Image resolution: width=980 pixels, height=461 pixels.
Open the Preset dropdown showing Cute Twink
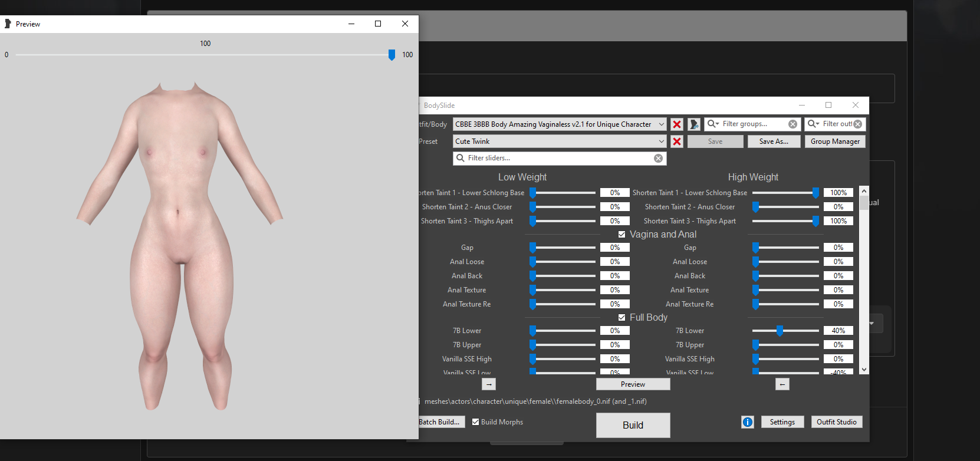(x=661, y=141)
